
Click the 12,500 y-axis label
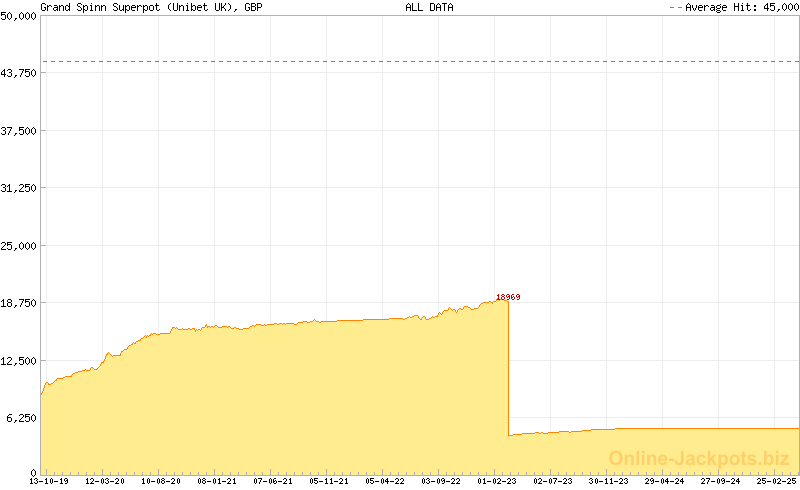[19, 360]
